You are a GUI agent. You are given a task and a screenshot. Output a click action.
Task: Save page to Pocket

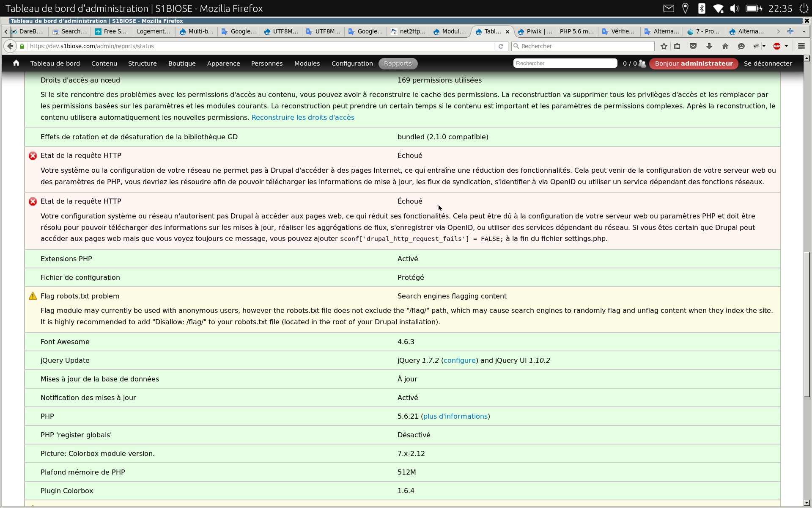click(x=693, y=46)
